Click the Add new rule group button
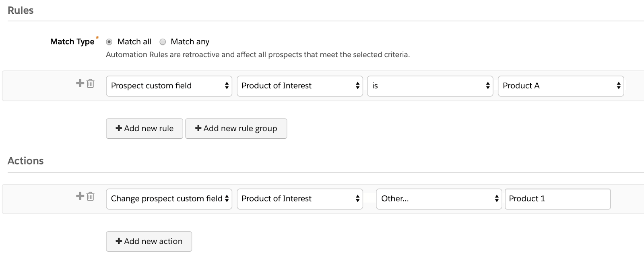Screen dimensions: 644x259 (x=236, y=129)
